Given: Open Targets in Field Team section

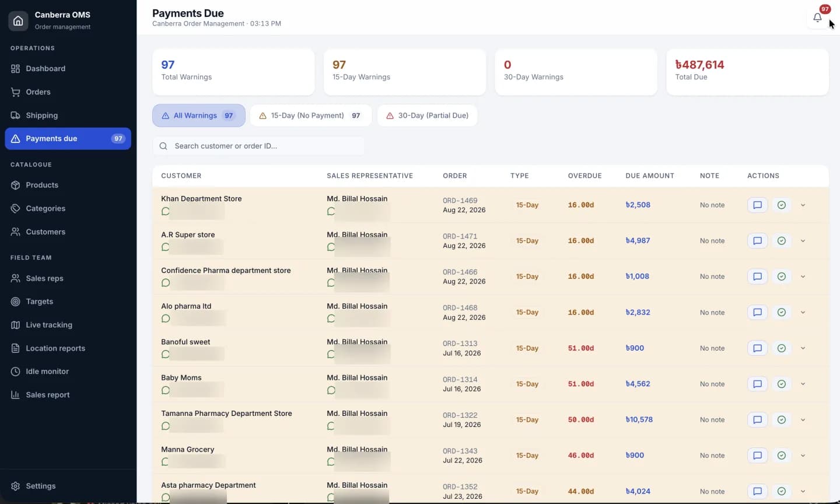Looking at the screenshot, I should click(68, 302).
